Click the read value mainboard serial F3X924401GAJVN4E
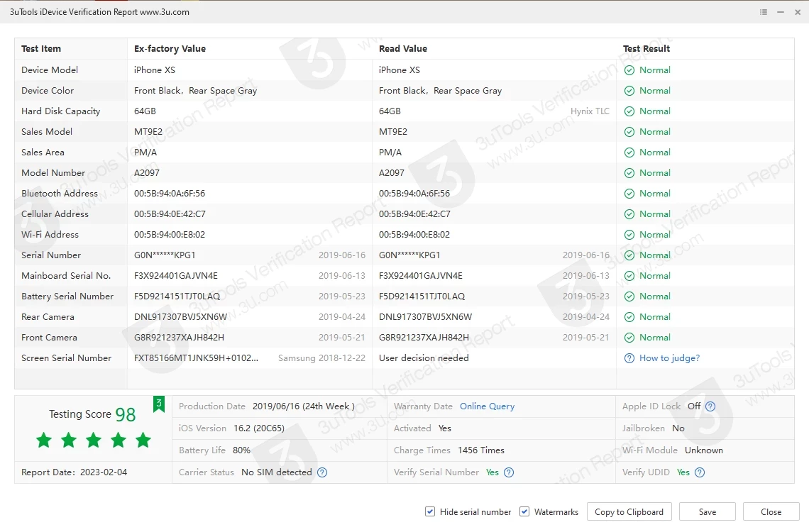 [421, 276]
